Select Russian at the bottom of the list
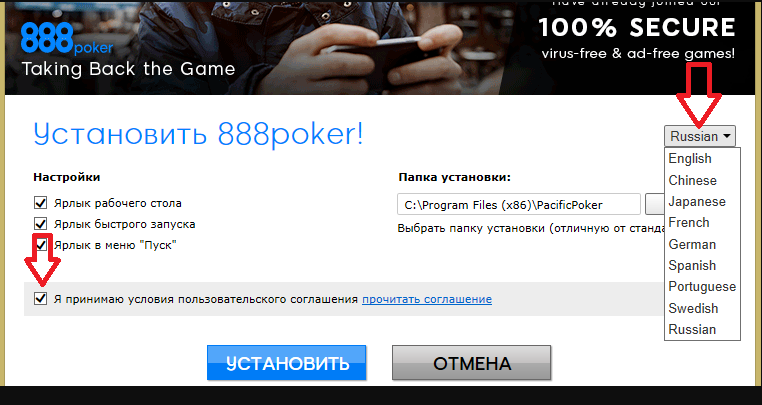Image resolution: width=762 pixels, height=405 pixels. pyautogui.click(x=692, y=329)
